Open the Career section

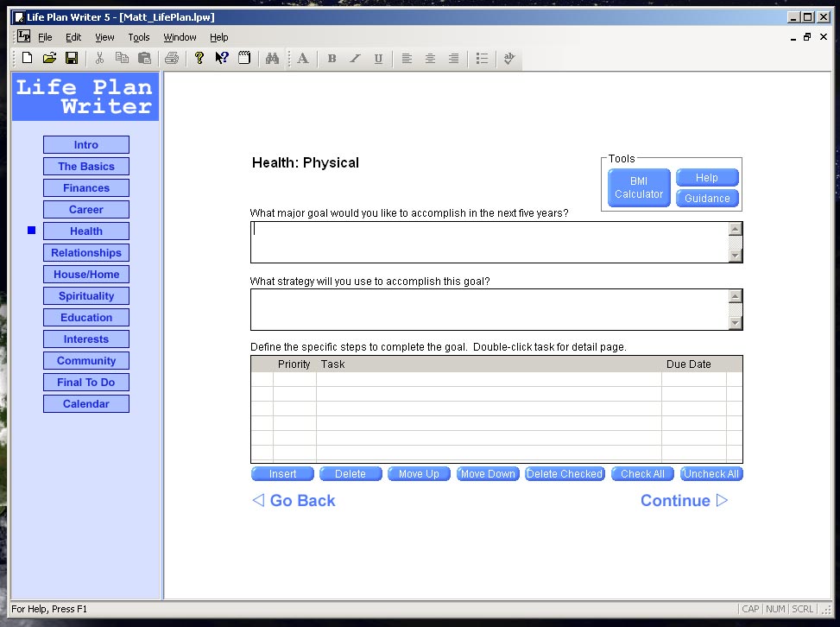coord(86,210)
